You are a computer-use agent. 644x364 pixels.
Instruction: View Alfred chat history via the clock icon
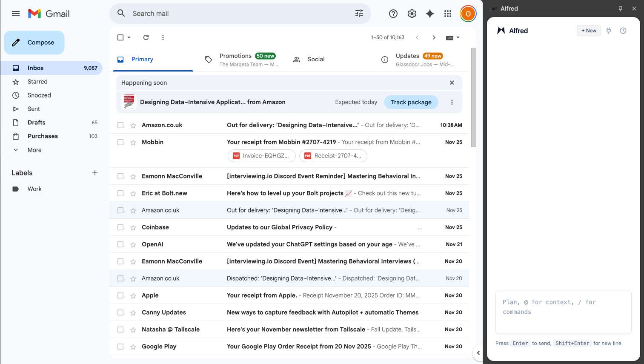[x=623, y=30]
